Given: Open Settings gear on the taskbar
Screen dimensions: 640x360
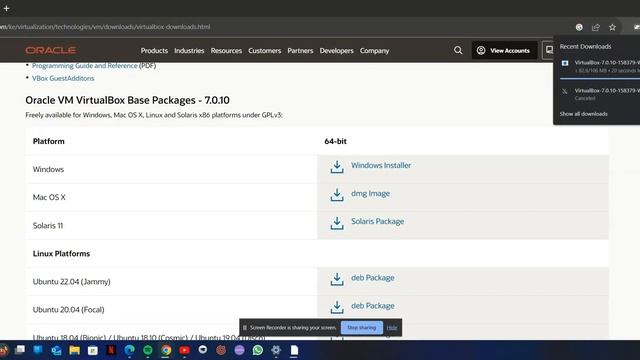Looking at the screenshot, I should (x=276, y=350).
